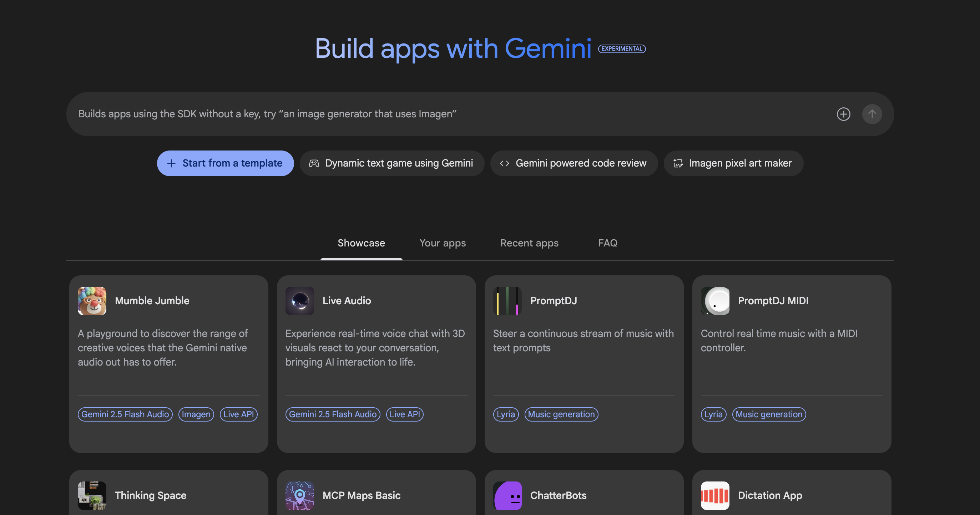The width and height of the screenshot is (980, 515).
Task: Switch to the FAQ tab
Action: [607, 243]
